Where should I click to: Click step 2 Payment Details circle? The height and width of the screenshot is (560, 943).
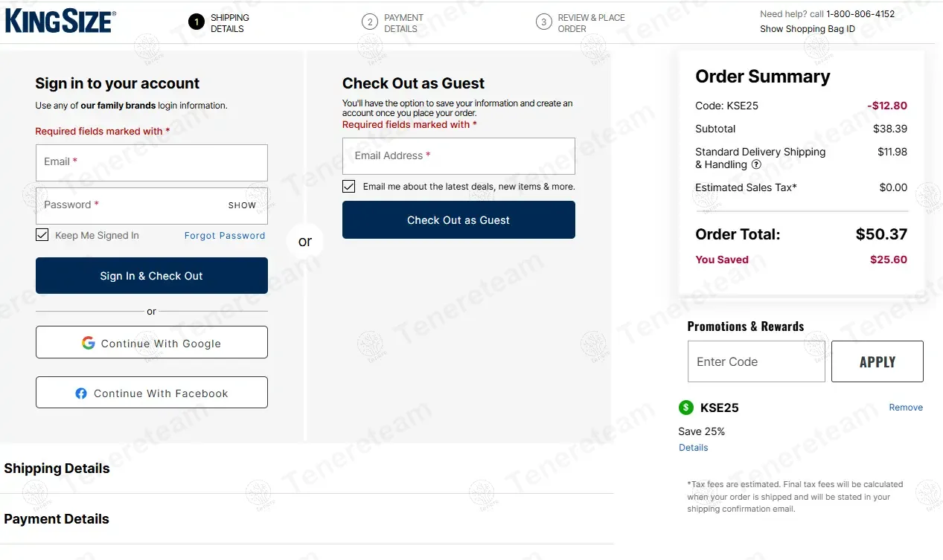(370, 22)
